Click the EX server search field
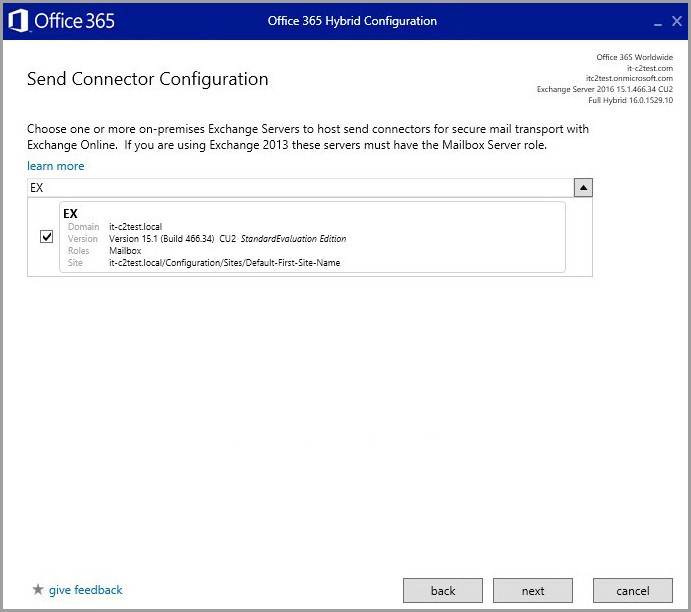Image resolution: width=691 pixels, height=612 pixels. point(300,188)
